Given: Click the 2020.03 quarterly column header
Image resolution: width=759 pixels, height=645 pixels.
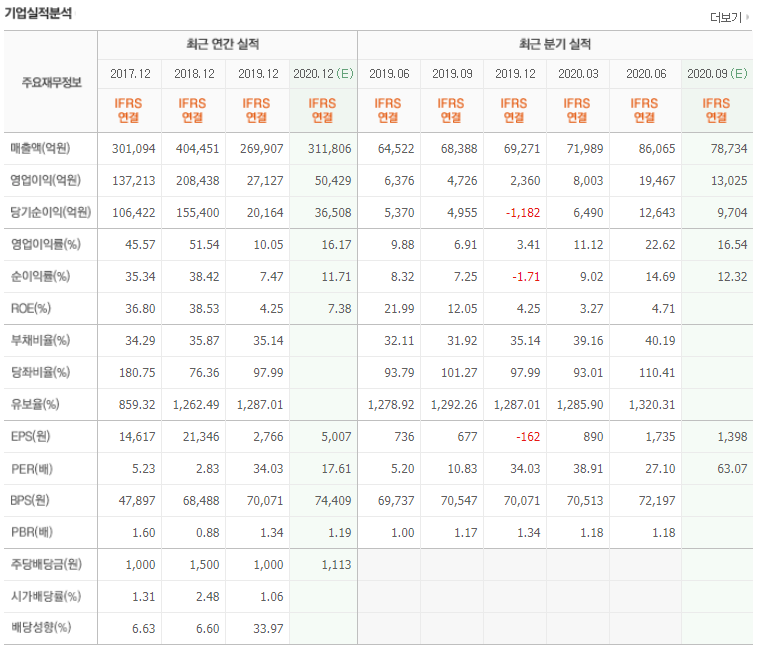Looking at the screenshot, I should pyautogui.click(x=578, y=74).
